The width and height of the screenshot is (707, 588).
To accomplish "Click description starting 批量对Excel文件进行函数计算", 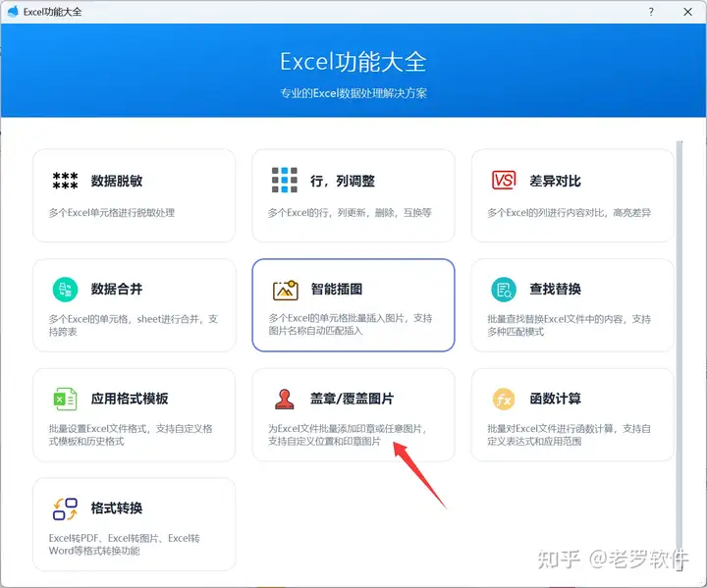I will pyautogui.click(x=569, y=435).
